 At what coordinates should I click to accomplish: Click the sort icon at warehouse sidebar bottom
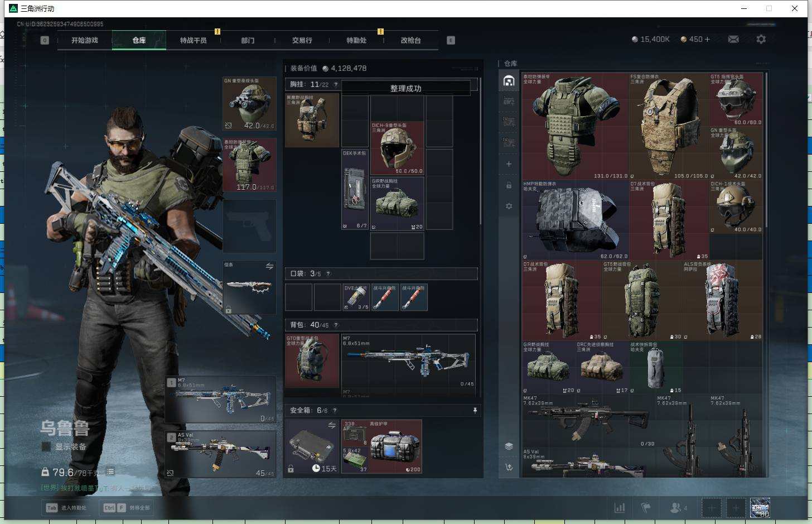tap(509, 467)
